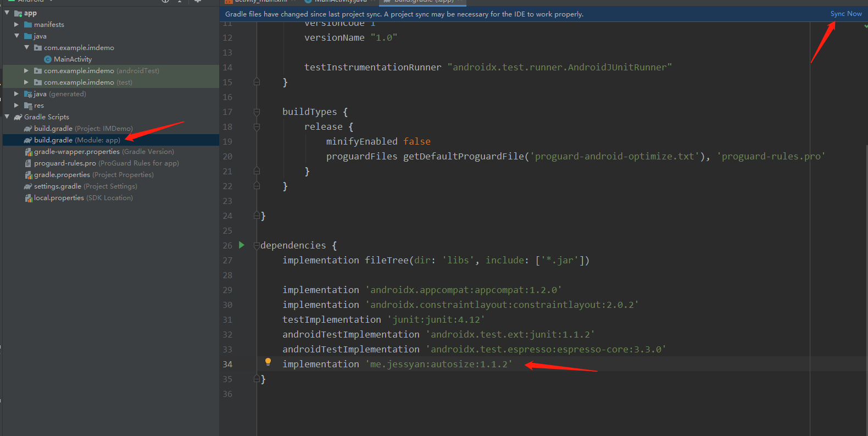Screen dimensions: 868x436
Task: Collapse the app module tree node
Action: click(x=7, y=13)
